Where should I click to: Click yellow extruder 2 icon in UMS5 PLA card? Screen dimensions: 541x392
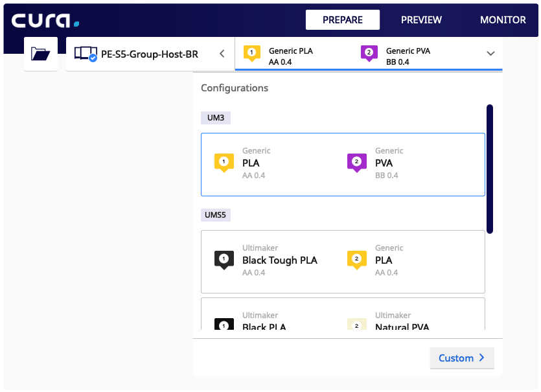coord(357,260)
